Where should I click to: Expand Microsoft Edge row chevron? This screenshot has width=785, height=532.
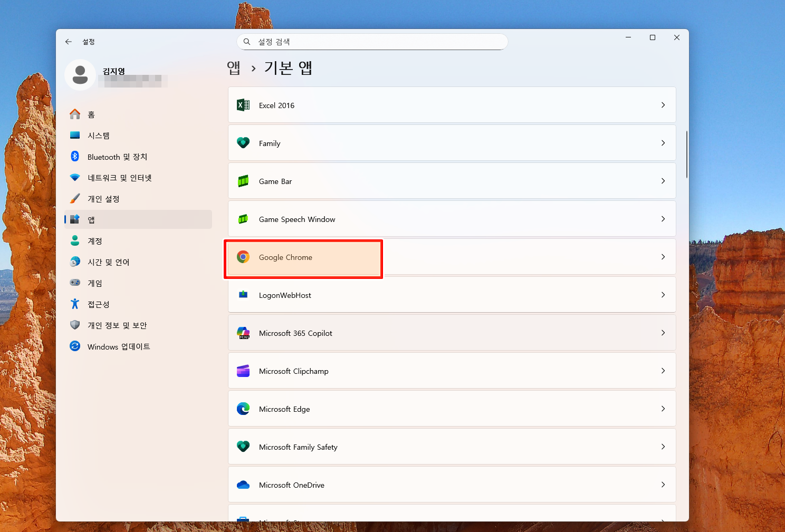coord(663,409)
